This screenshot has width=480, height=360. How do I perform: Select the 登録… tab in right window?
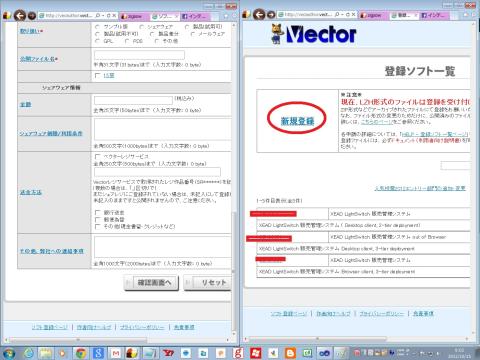click(x=404, y=15)
